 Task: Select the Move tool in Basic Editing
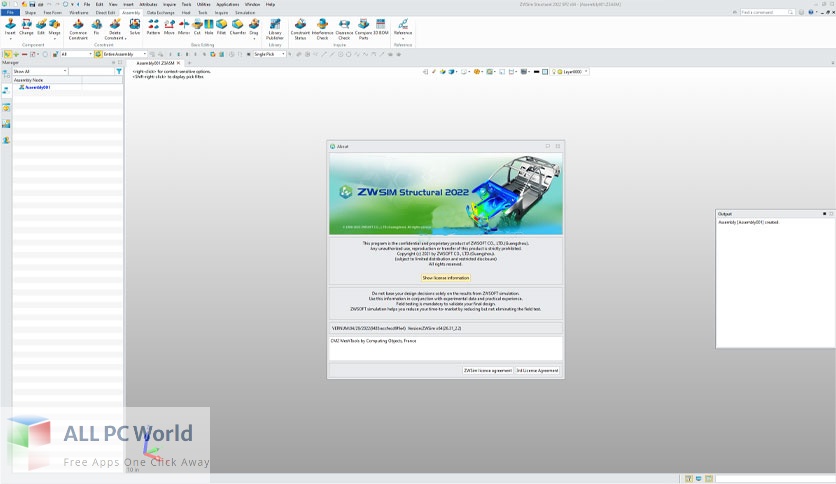coord(169,27)
